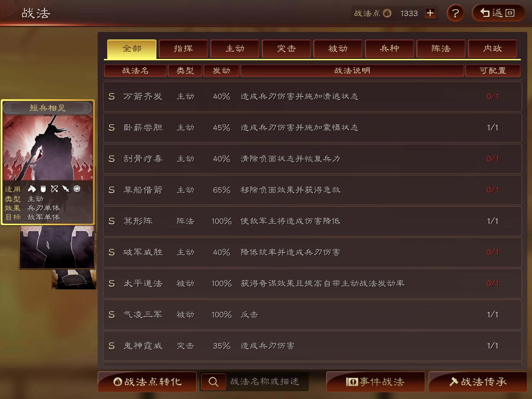Open the 战法点转化 button

point(147,382)
